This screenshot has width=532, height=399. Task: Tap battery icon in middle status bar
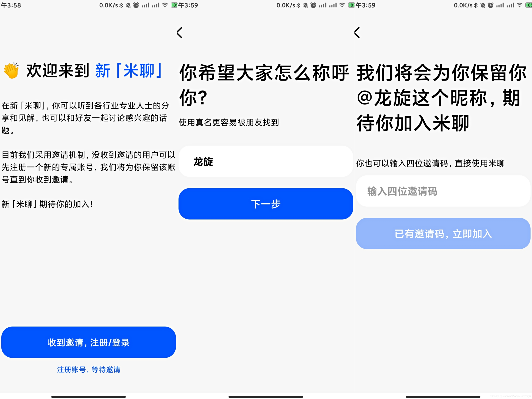tap(351, 5)
